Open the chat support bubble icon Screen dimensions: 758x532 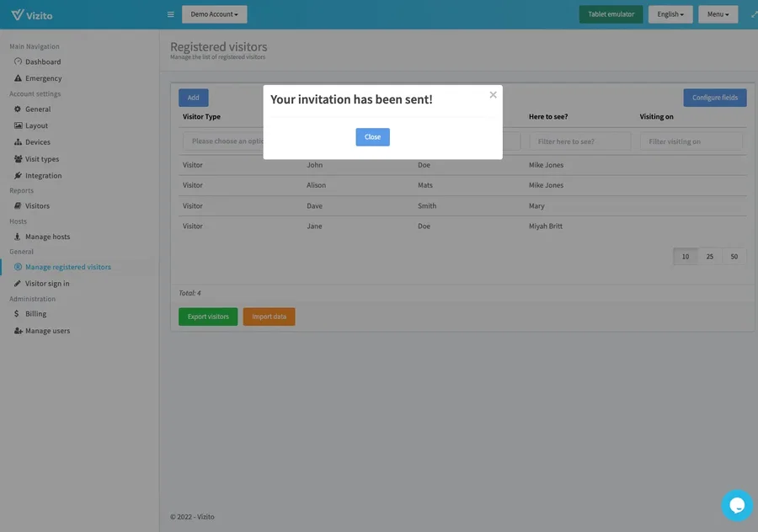[x=737, y=505]
